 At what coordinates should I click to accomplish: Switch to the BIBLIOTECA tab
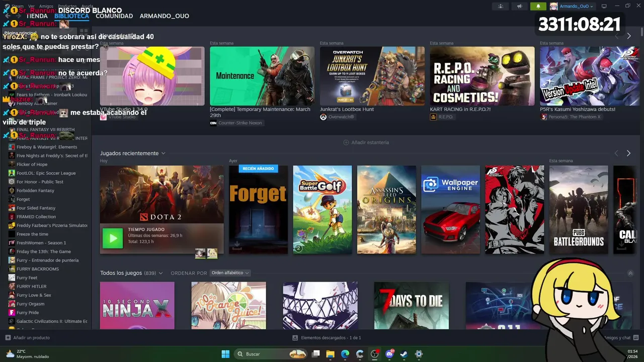pyautogui.click(x=71, y=16)
